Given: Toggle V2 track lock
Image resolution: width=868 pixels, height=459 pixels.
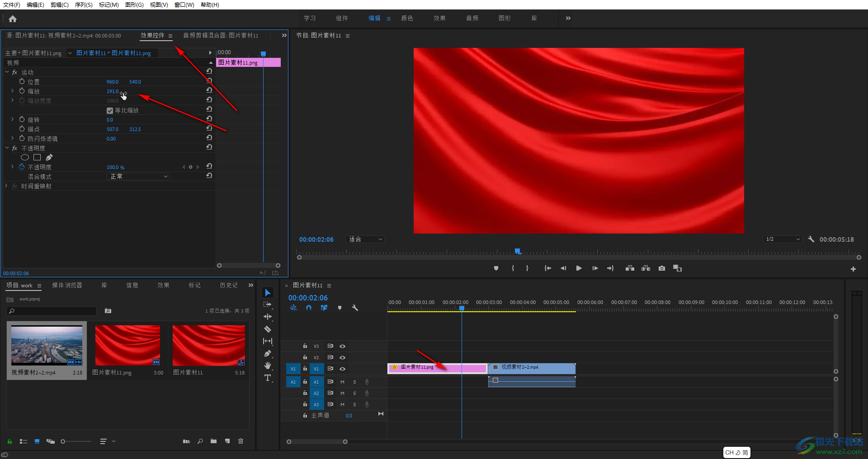Looking at the screenshot, I should pyautogui.click(x=305, y=357).
